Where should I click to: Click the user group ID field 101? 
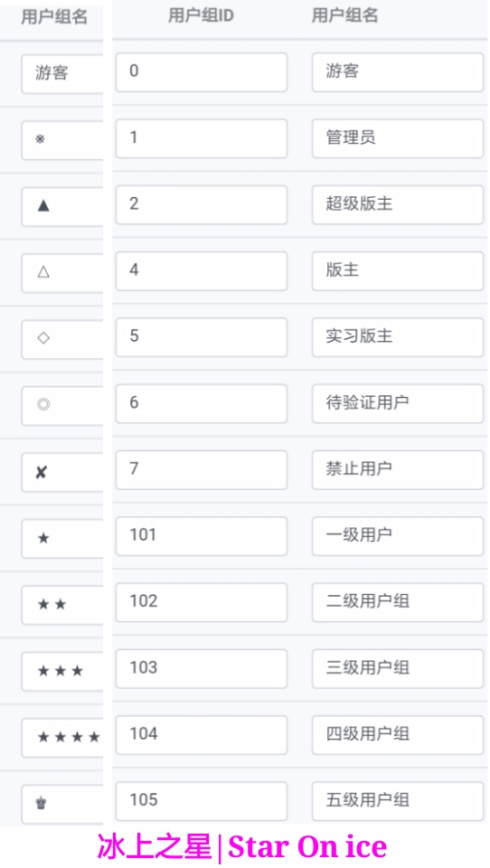point(202,536)
